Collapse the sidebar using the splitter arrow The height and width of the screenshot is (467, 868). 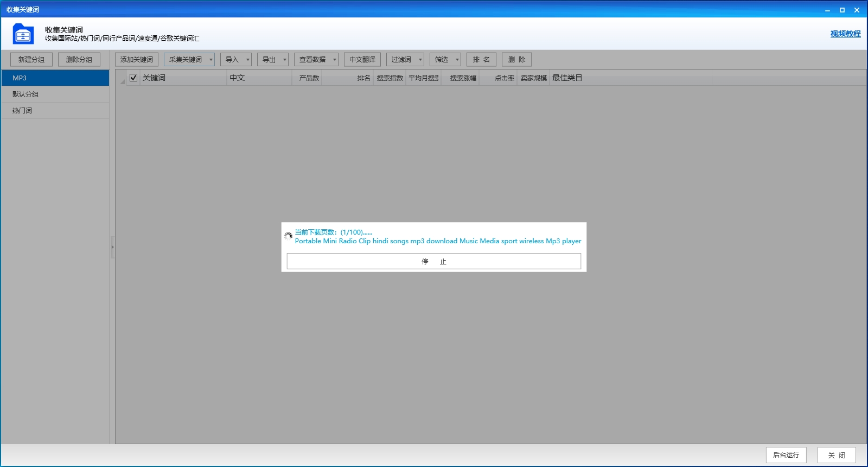(112, 247)
